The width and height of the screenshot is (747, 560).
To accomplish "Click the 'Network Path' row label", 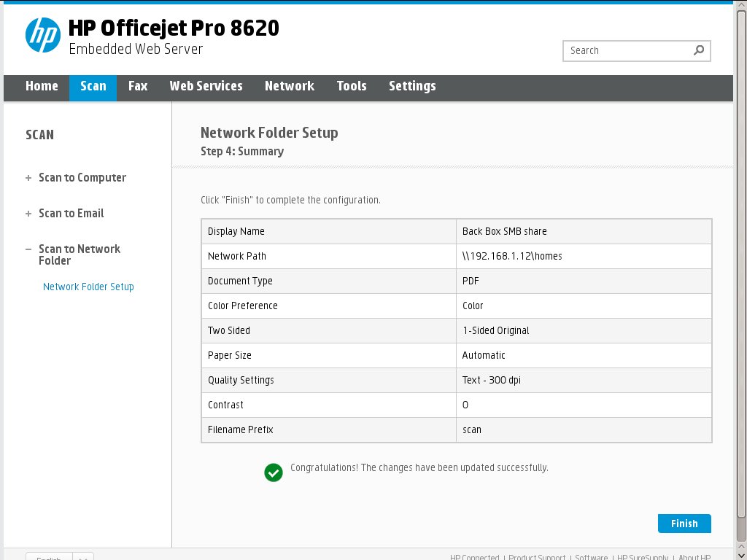I will click(x=237, y=256).
